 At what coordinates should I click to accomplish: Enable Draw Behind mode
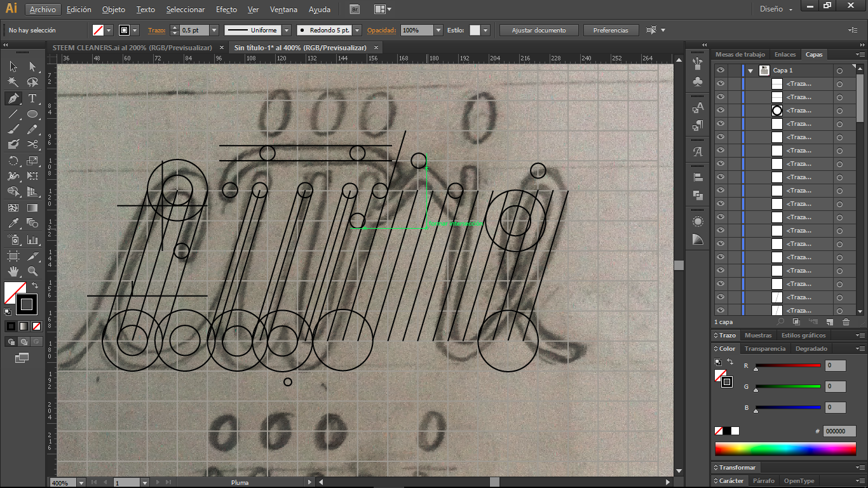tap(24, 342)
